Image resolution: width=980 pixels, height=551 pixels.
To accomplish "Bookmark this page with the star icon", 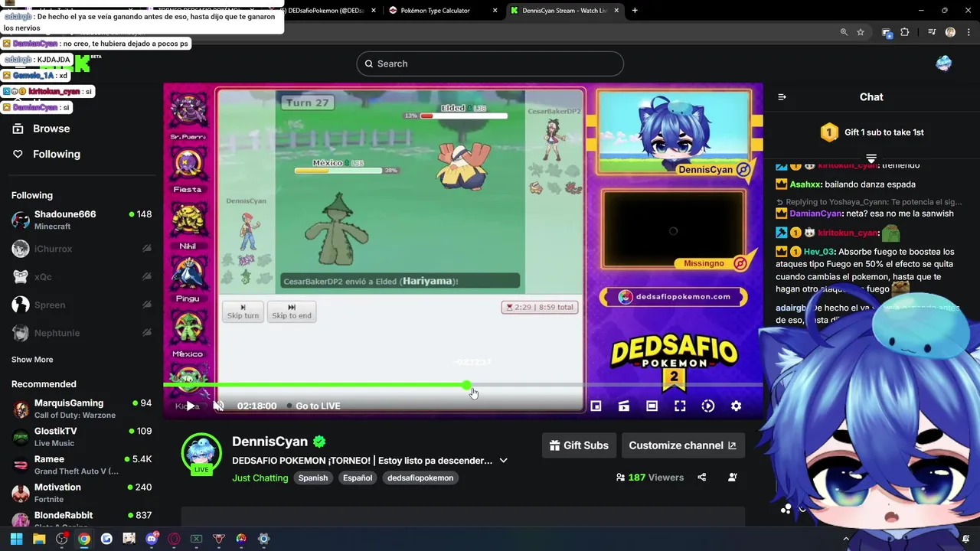I will pyautogui.click(x=861, y=32).
